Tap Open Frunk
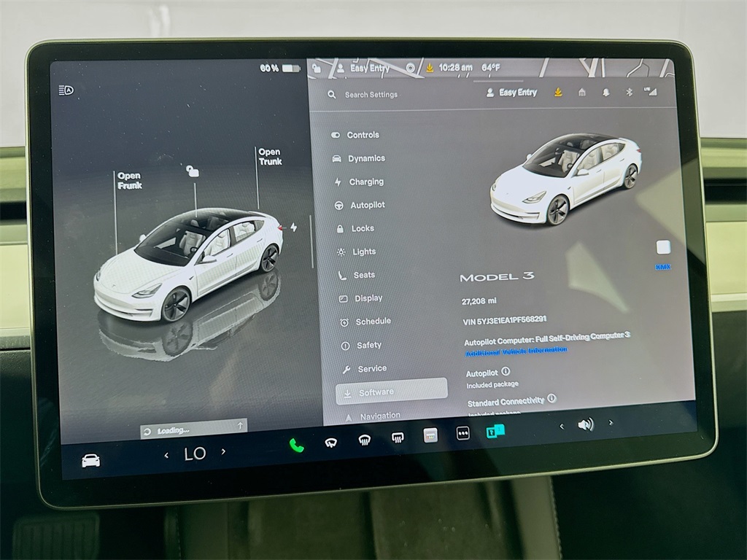Screen dimensions: 747x560 (x=130, y=181)
